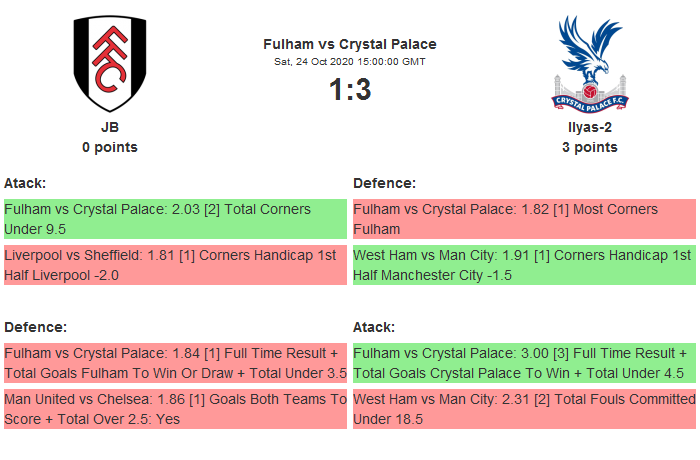Image resolution: width=700 pixels, height=460 pixels.
Task: Click JB's Atack section heading
Action: (25, 183)
